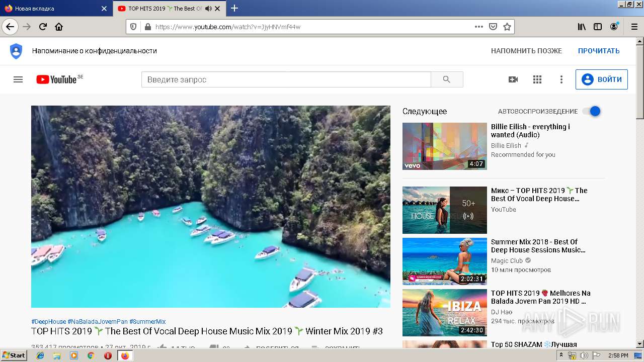Open the Billie Eilish channel name
The width and height of the screenshot is (644, 362).
[506, 145]
